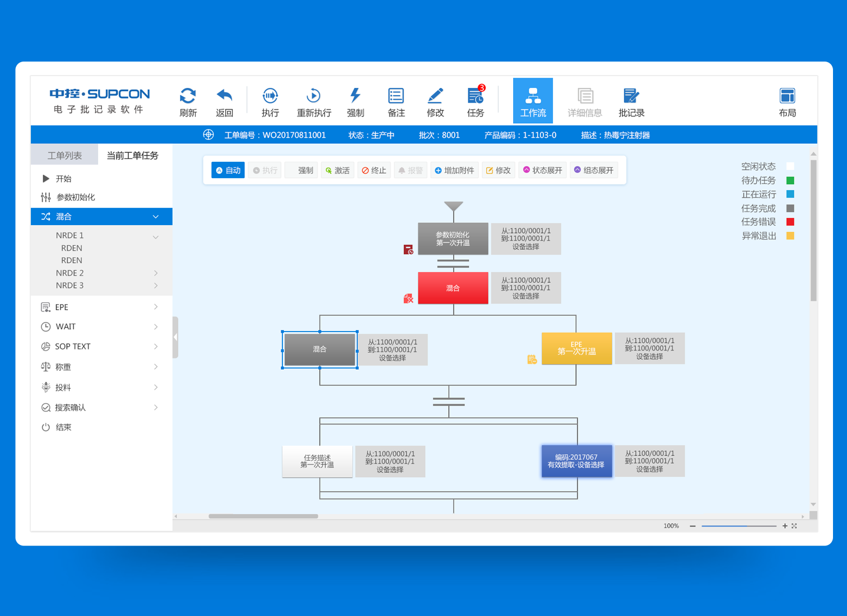Click the 返回 back arrow icon

click(x=224, y=95)
